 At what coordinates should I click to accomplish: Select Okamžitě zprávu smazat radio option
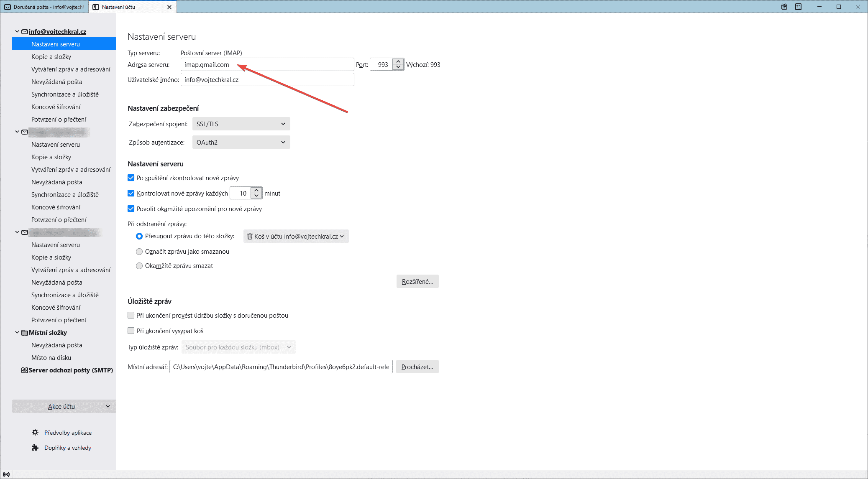coord(139,266)
